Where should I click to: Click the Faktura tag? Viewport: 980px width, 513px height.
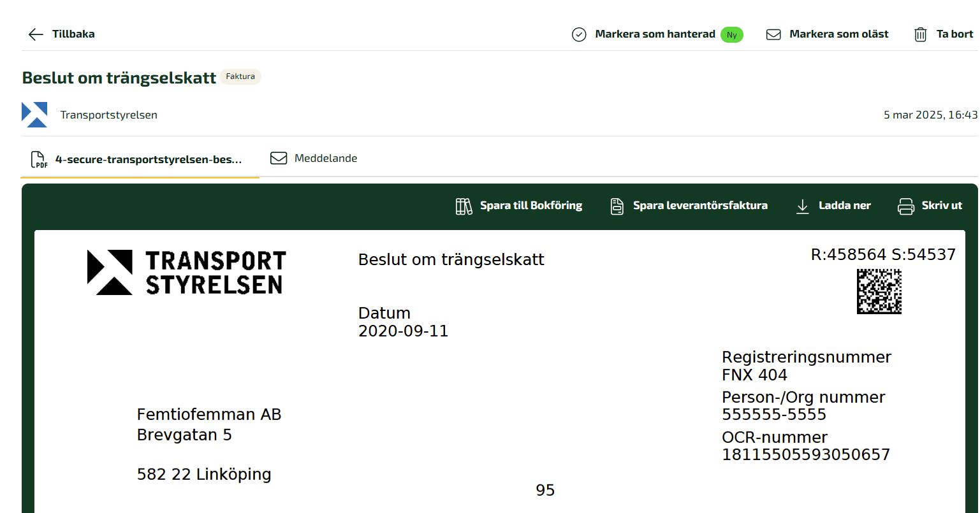[x=240, y=76]
